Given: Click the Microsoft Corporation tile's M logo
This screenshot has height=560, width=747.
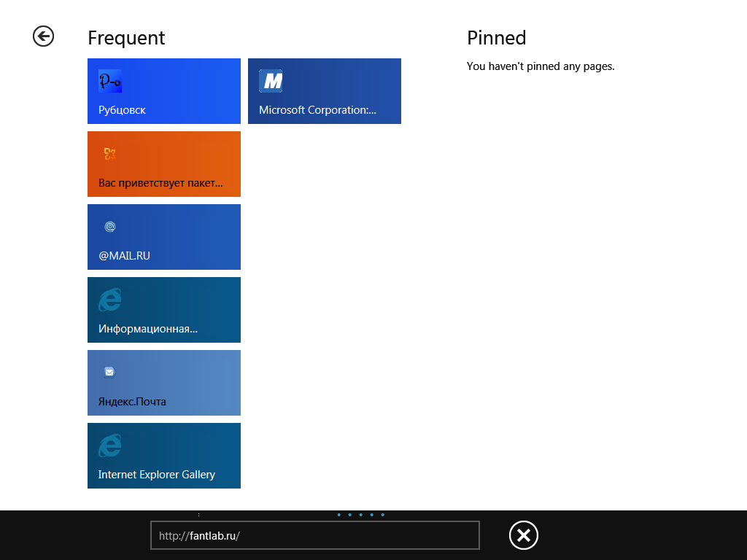Looking at the screenshot, I should (x=271, y=81).
